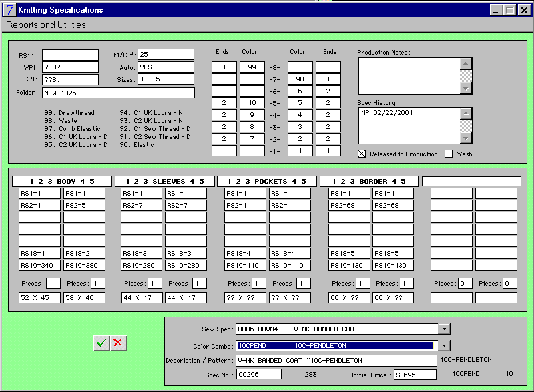Click the app icon in title bar
Screen dimensions: 534x392
pyautogui.click(x=9, y=10)
